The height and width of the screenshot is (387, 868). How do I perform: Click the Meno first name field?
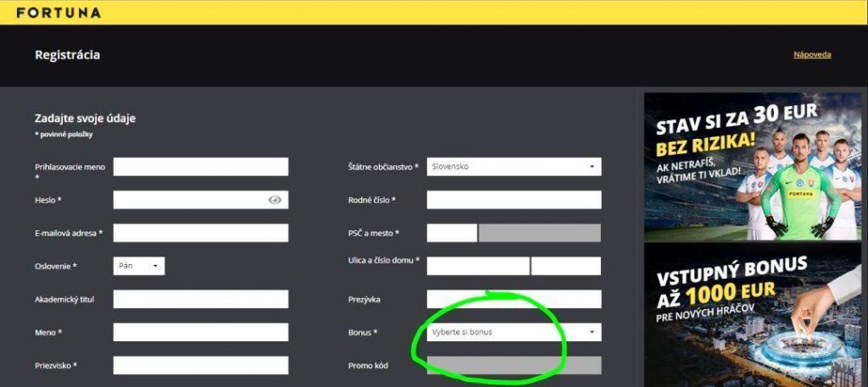(201, 332)
